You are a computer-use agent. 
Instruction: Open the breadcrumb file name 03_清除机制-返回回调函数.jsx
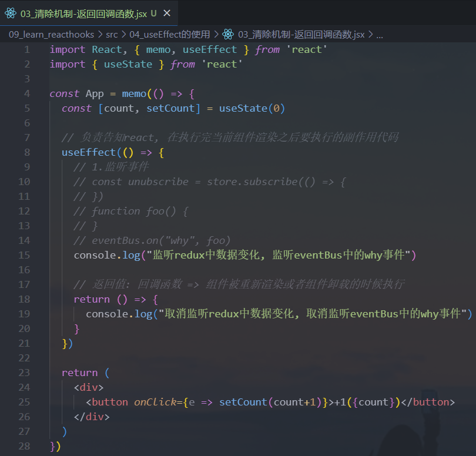pyautogui.click(x=301, y=35)
